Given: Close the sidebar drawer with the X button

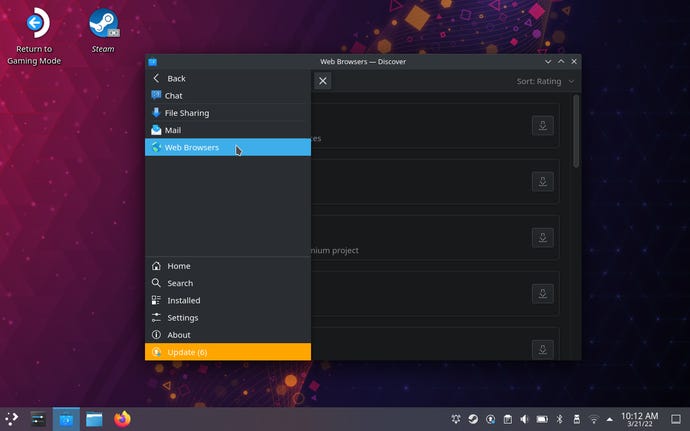Looking at the screenshot, I should click(323, 81).
